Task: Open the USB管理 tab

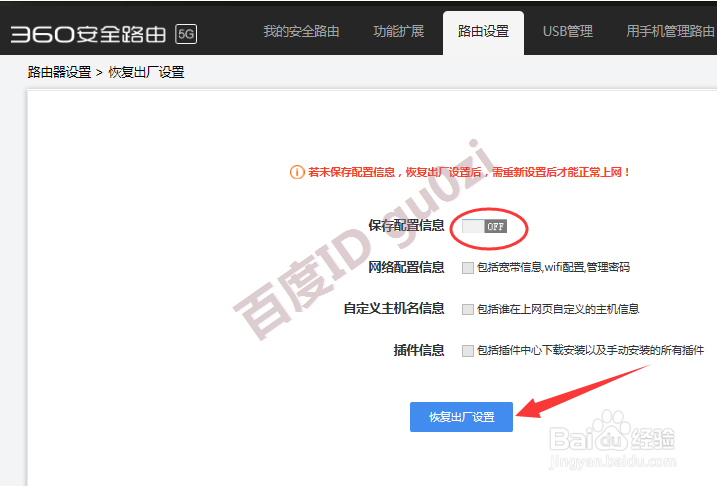Action: click(567, 32)
